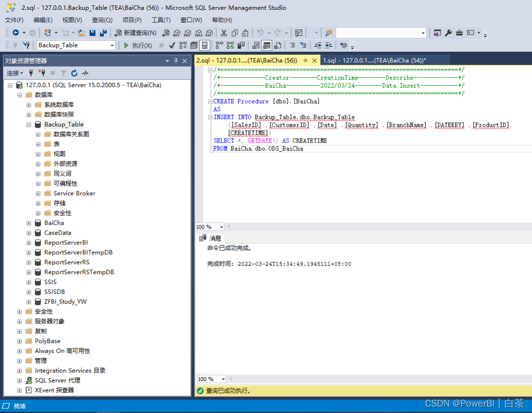This screenshot has height=413, width=532.
Task: Open the 文件(F) menu
Action: 14,20
